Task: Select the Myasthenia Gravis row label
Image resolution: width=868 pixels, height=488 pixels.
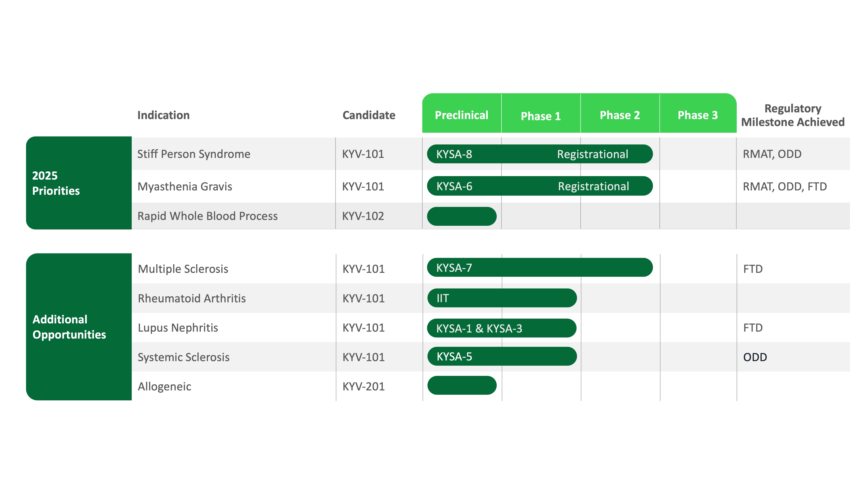Action: pyautogui.click(x=185, y=186)
